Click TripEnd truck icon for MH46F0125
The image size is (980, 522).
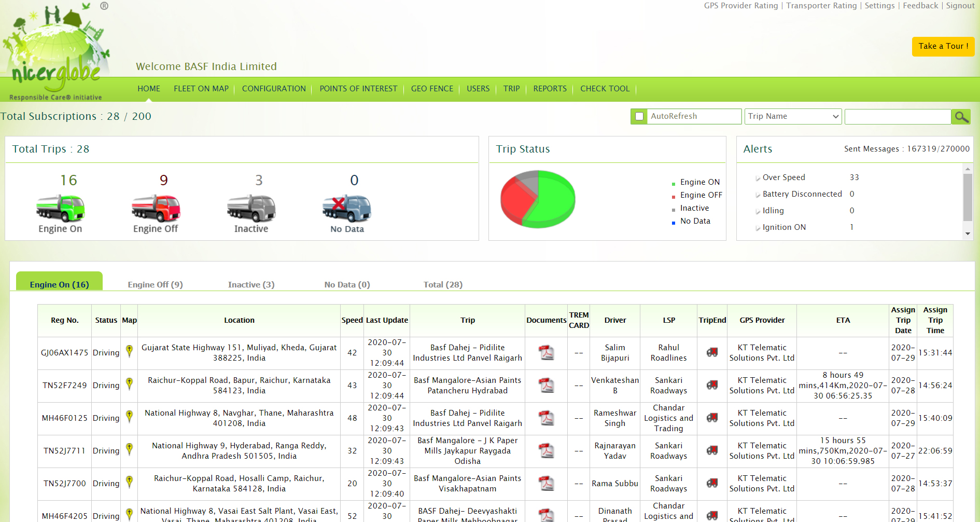712,418
